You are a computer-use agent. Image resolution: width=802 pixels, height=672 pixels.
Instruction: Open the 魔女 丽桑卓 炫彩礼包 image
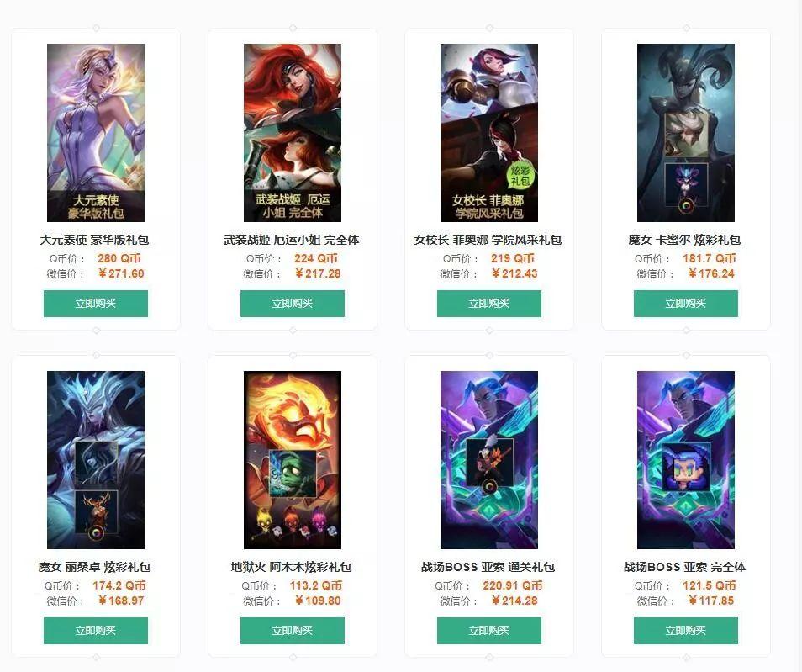point(96,459)
